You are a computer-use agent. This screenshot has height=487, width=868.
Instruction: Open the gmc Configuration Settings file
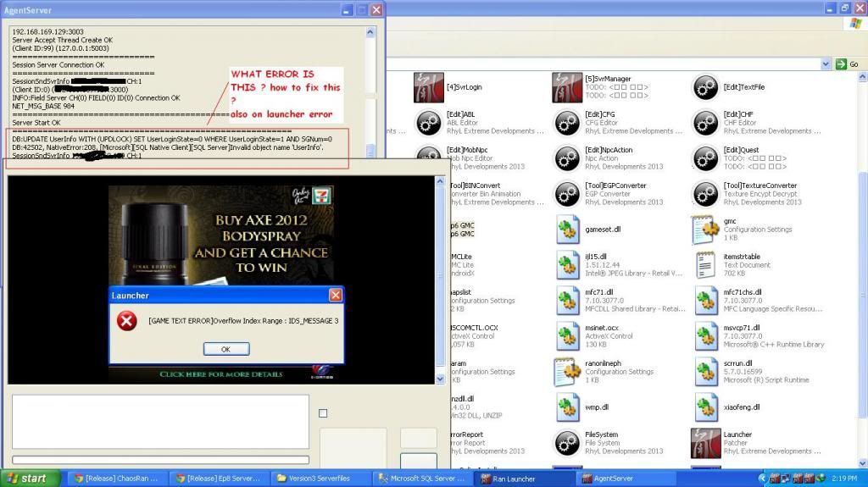[x=705, y=230]
